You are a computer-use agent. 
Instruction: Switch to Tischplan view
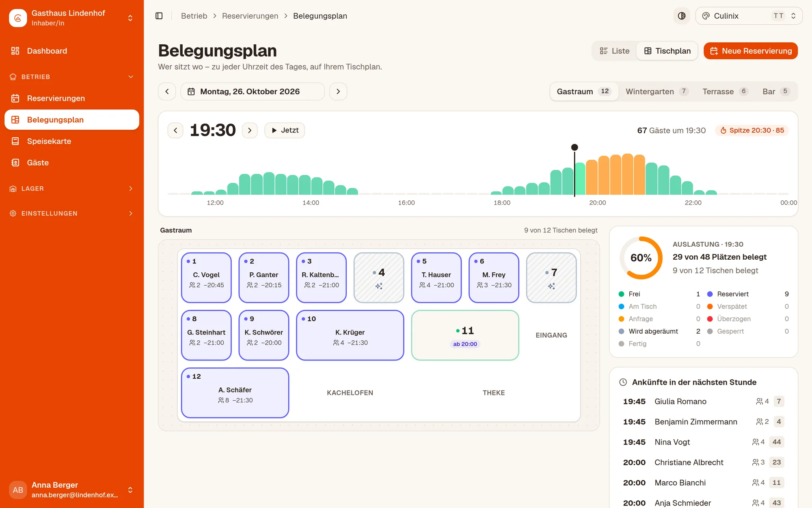tap(667, 51)
